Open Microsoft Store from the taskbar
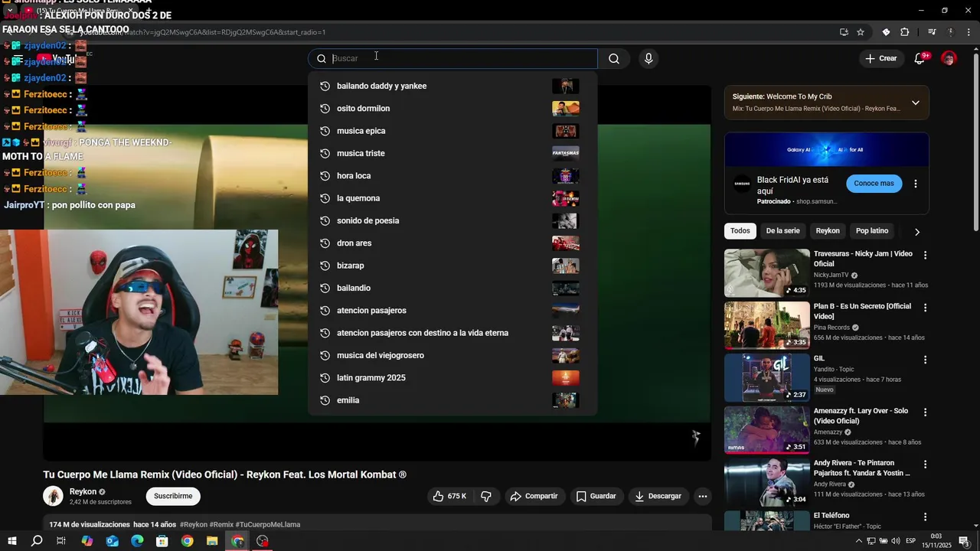Viewport: 980px width, 551px height. point(162,541)
